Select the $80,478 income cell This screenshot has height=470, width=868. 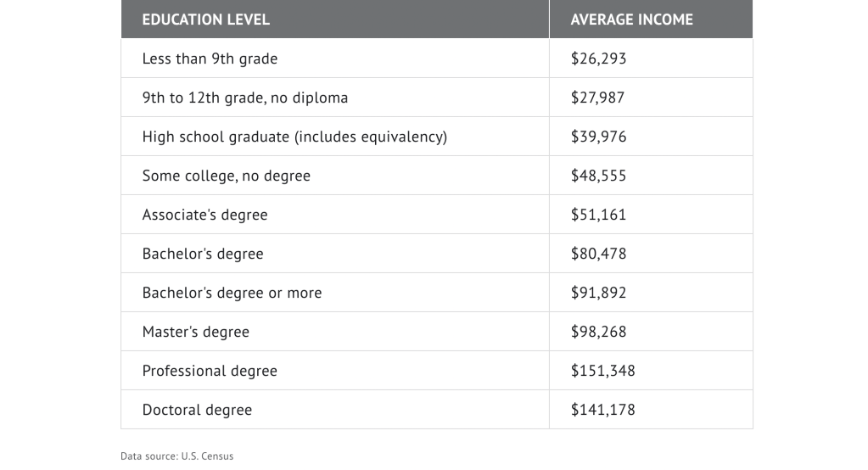[x=598, y=254]
